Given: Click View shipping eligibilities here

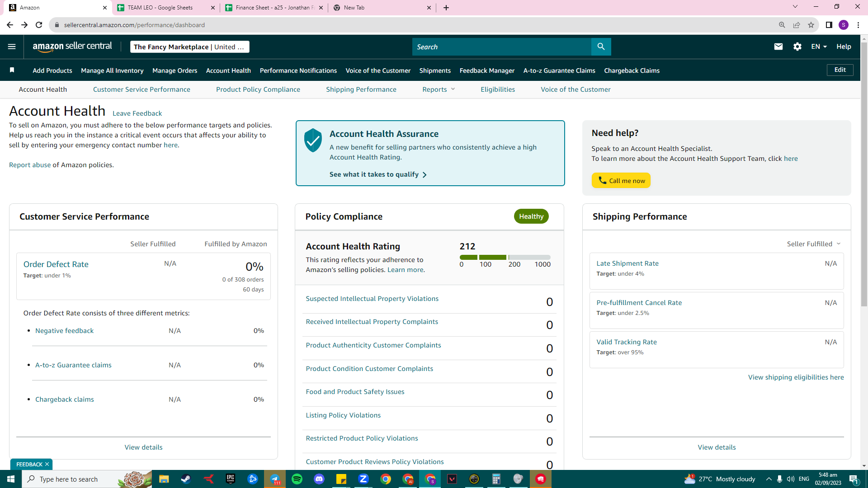Looking at the screenshot, I should [x=796, y=377].
